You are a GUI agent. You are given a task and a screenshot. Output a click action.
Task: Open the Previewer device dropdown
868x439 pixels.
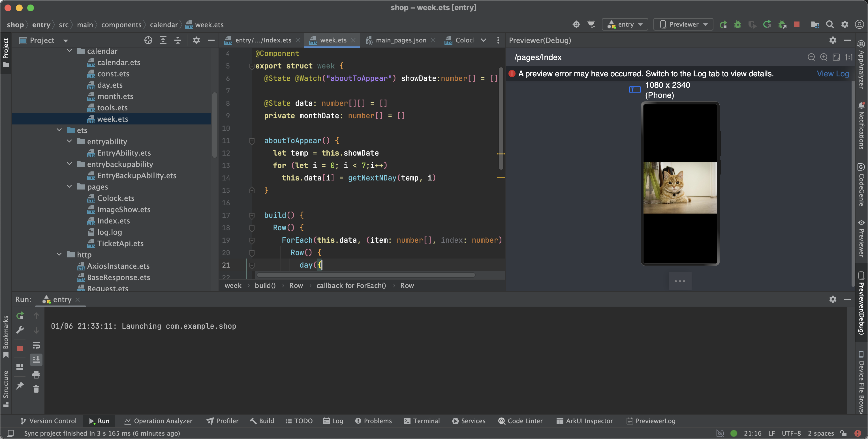coord(683,25)
